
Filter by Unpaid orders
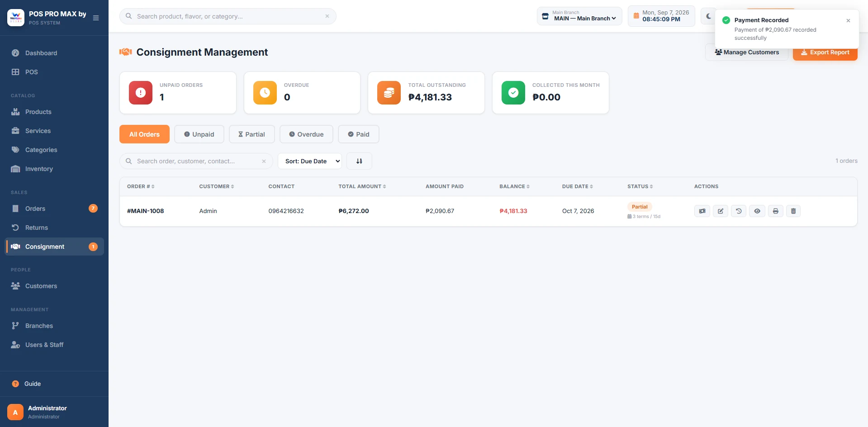(x=199, y=134)
